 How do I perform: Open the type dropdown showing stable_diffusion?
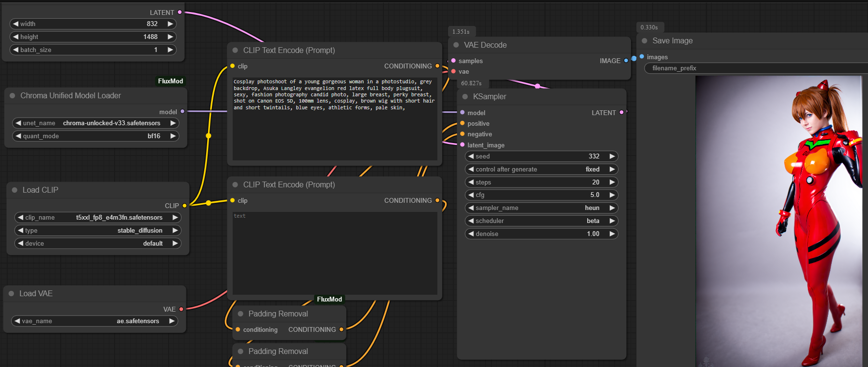click(98, 231)
